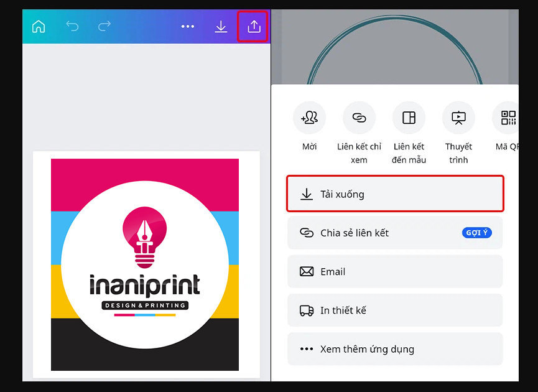The height and width of the screenshot is (392, 538).
Task: Tap the Mời invite people icon
Action: coord(310,118)
